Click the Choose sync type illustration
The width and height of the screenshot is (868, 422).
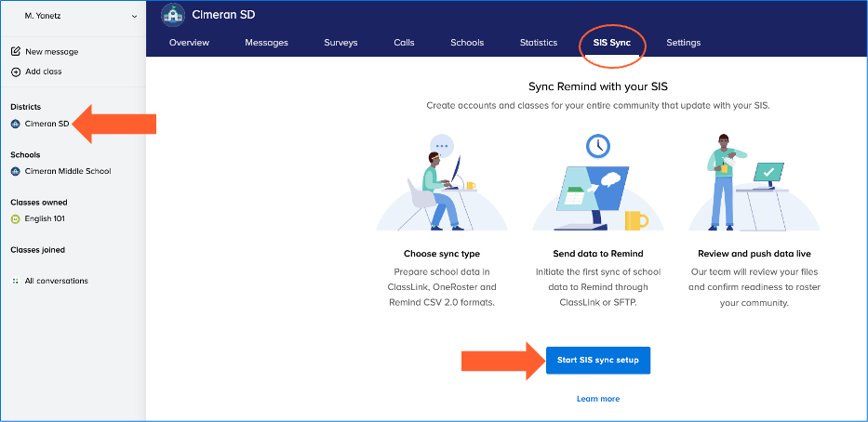tap(442, 183)
